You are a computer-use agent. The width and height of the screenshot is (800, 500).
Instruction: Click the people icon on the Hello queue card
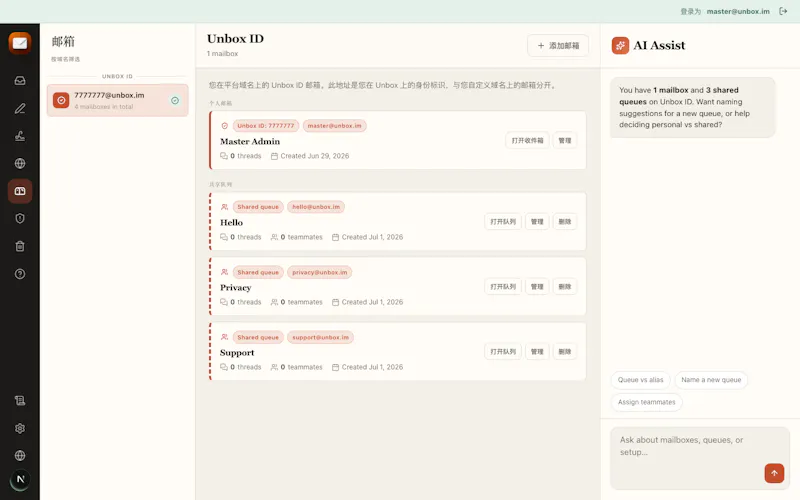(x=224, y=207)
